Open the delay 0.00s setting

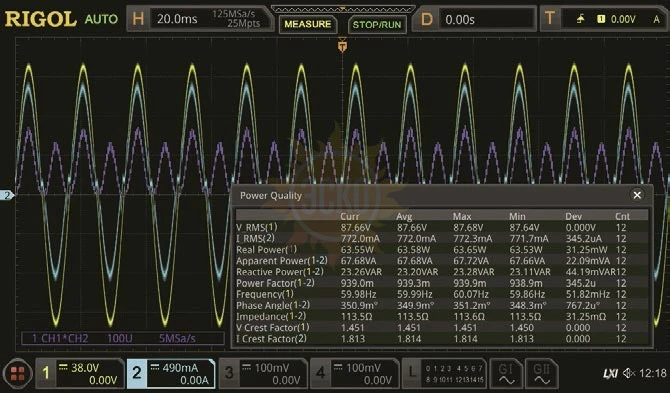[474, 19]
